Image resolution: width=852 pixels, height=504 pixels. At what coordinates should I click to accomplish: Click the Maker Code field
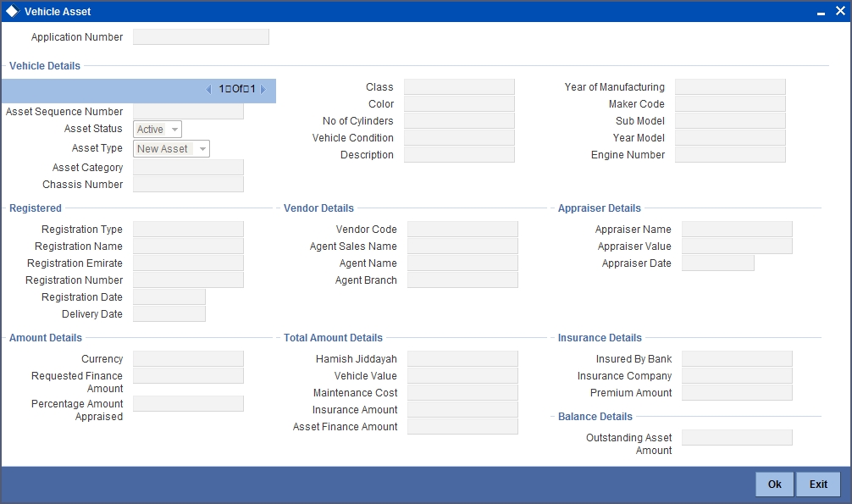click(730, 104)
